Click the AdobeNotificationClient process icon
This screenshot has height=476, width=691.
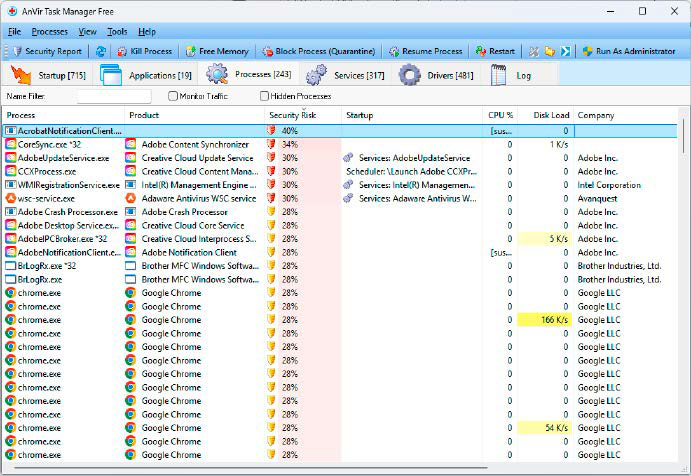11,252
